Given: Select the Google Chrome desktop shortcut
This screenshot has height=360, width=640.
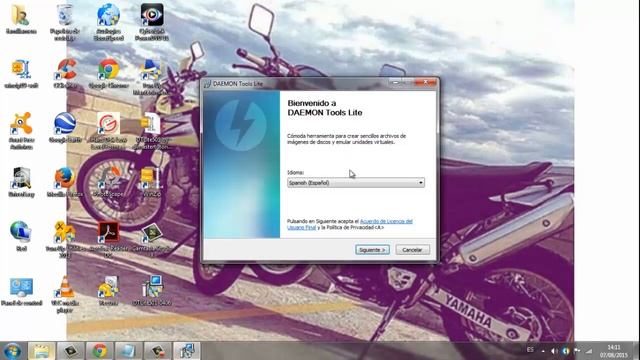Looking at the screenshot, I should coord(108,73).
